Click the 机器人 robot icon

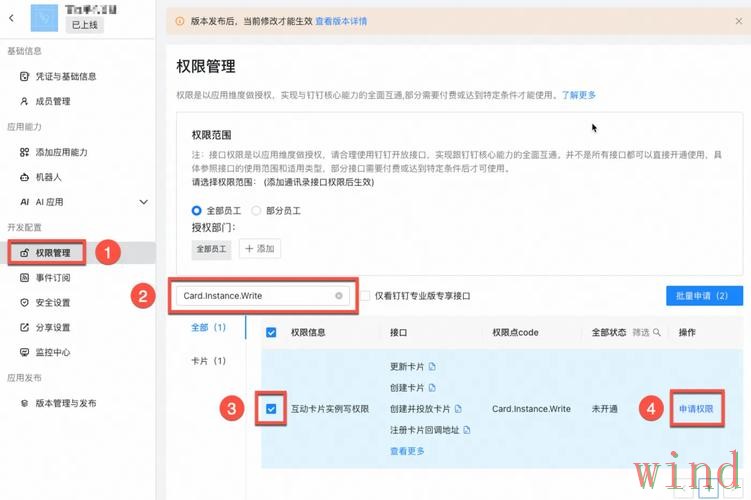[x=24, y=177]
